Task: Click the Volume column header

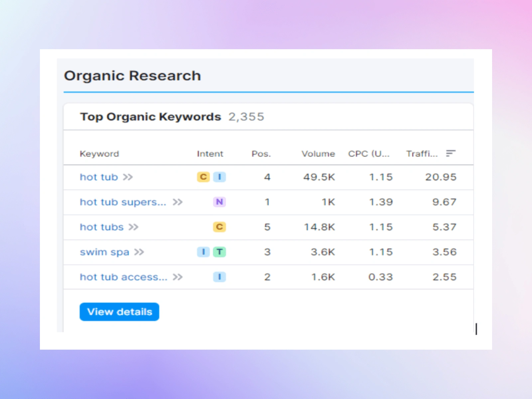Action: [x=318, y=154]
